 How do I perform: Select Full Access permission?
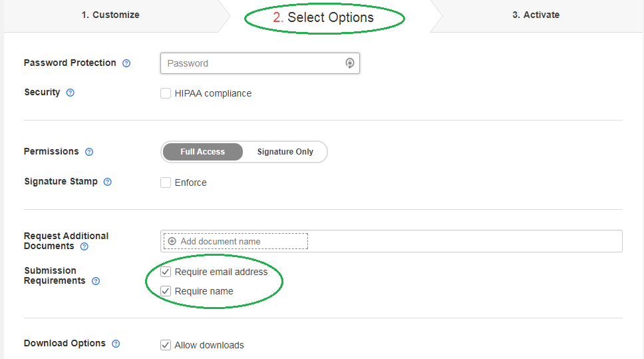(x=202, y=152)
